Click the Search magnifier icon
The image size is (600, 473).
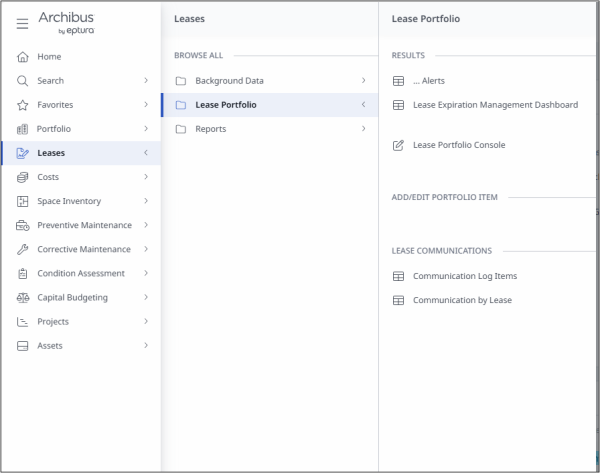[x=23, y=81]
